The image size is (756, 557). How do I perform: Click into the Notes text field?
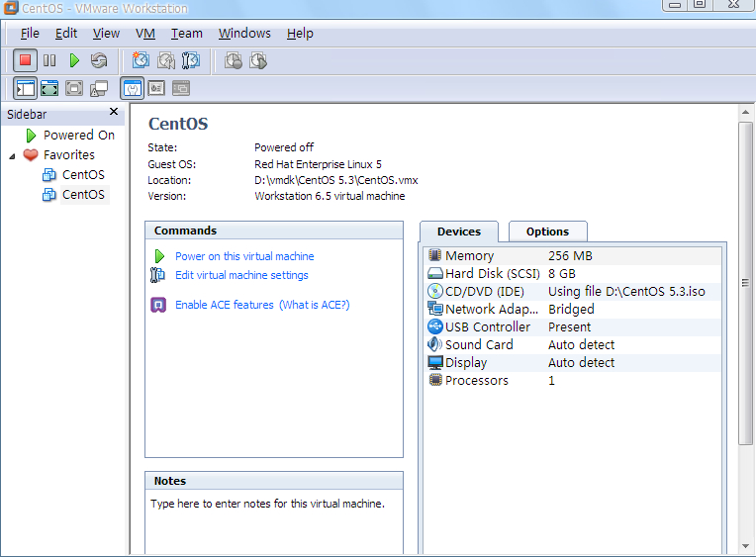(274, 521)
